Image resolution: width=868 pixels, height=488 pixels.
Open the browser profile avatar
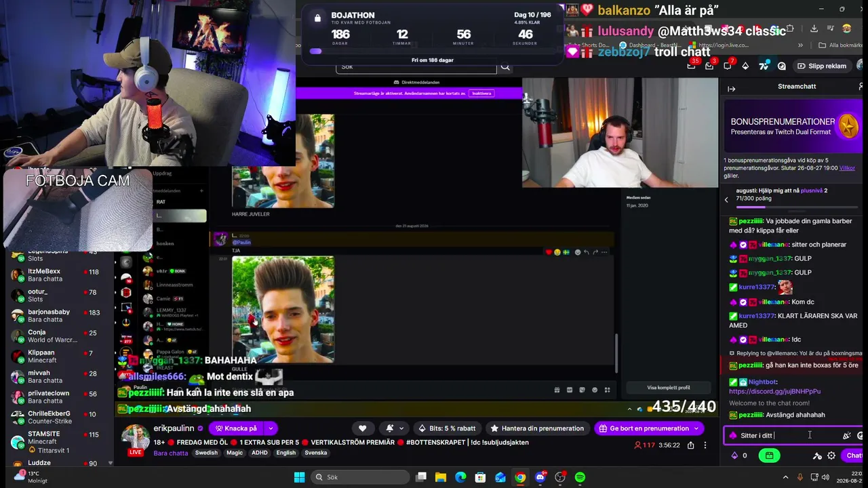(x=846, y=28)
